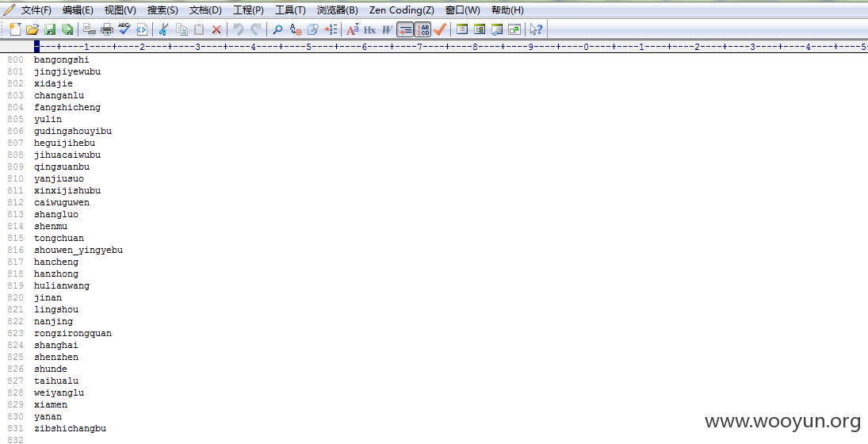Click the red X Delete icon
Image resolution: width=868 pixels, height=444 pixels.
216,29
